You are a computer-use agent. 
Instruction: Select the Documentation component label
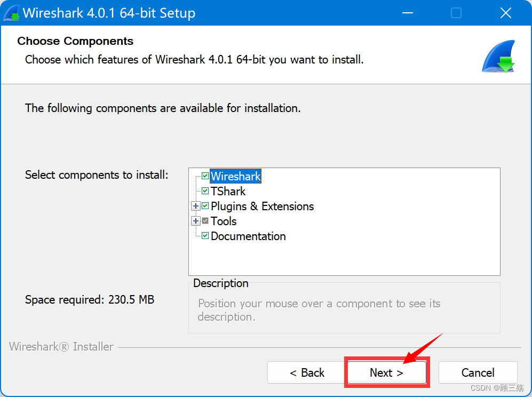(248, 236)
